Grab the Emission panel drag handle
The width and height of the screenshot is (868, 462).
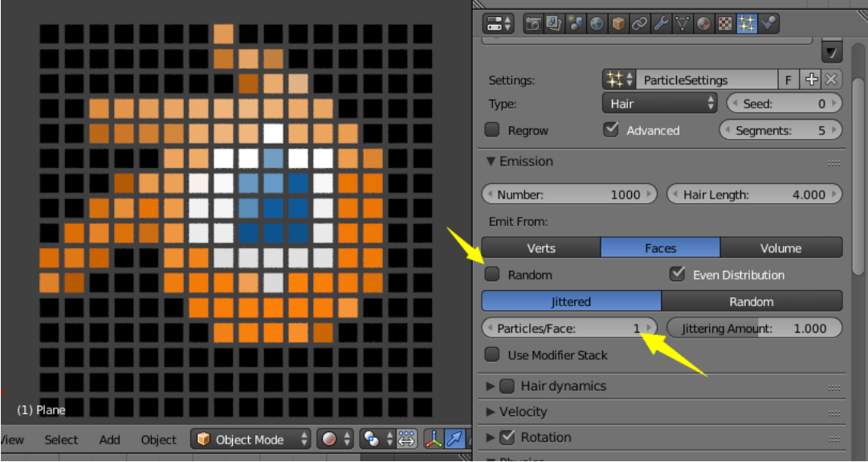tap(834, 162)
